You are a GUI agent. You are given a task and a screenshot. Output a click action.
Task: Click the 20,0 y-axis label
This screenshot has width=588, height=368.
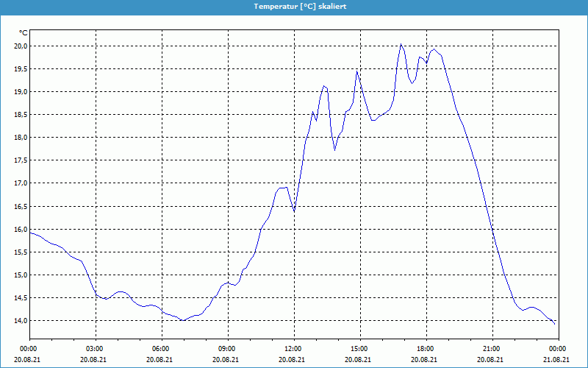pyautogui.click(x=20, y=46)
